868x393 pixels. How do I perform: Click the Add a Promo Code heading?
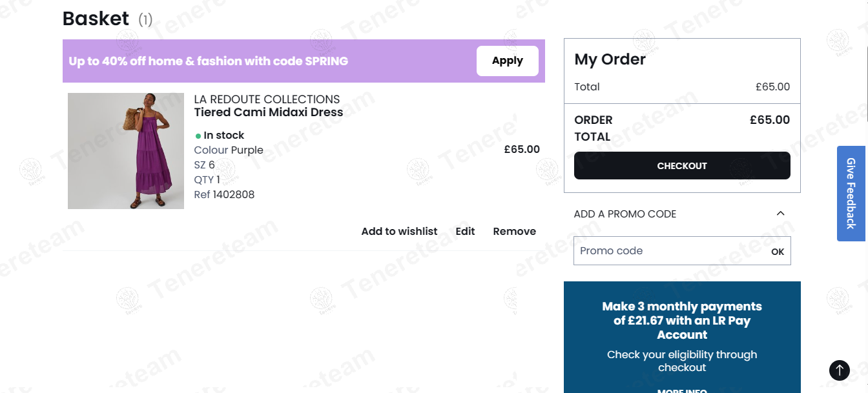pos(625,214)
